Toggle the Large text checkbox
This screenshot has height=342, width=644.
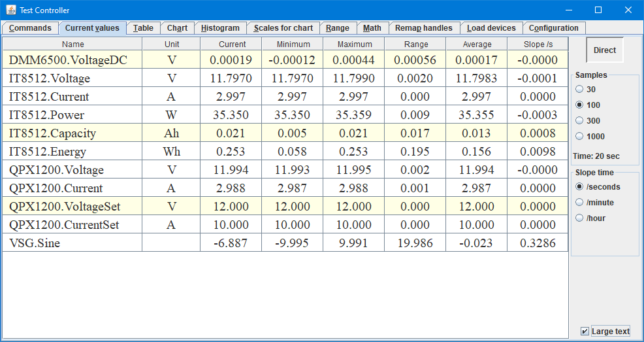point(585,332)
